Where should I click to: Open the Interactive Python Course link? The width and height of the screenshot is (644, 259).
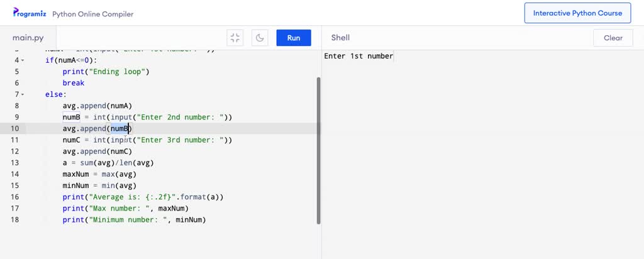point(577,13)
